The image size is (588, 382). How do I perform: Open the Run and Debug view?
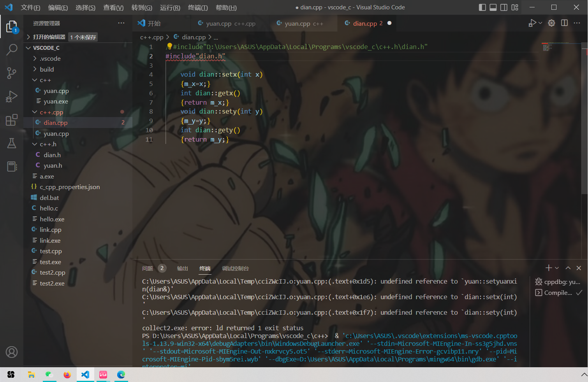pos(12,96)
